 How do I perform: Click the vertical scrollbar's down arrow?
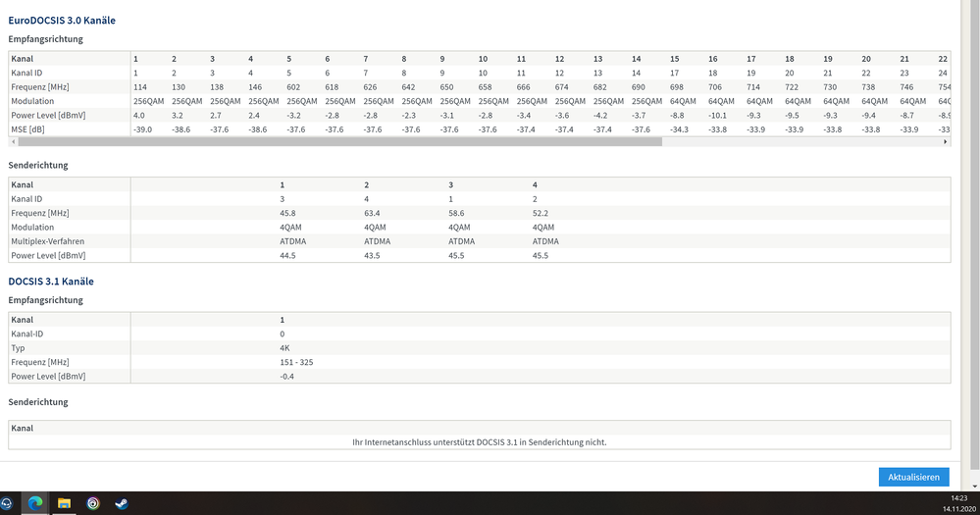pos(975,487)
